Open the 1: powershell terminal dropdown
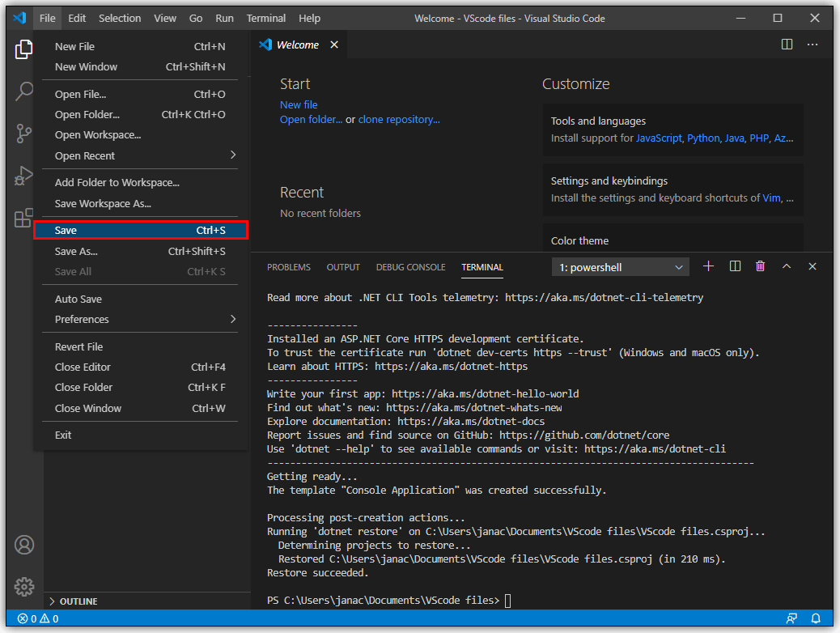Image resolution: width=840 pixels, height=633 pixels. [x=621, y=267]
